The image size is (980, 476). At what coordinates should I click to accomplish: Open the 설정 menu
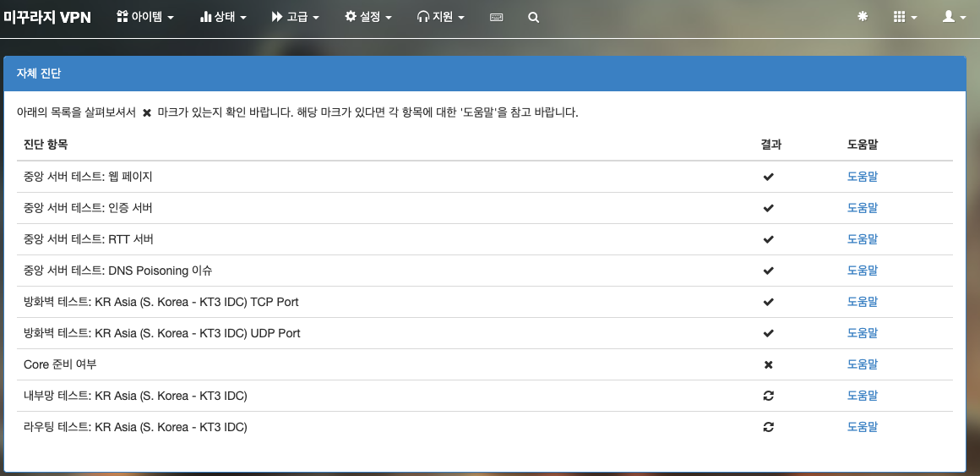coord(368,17)
